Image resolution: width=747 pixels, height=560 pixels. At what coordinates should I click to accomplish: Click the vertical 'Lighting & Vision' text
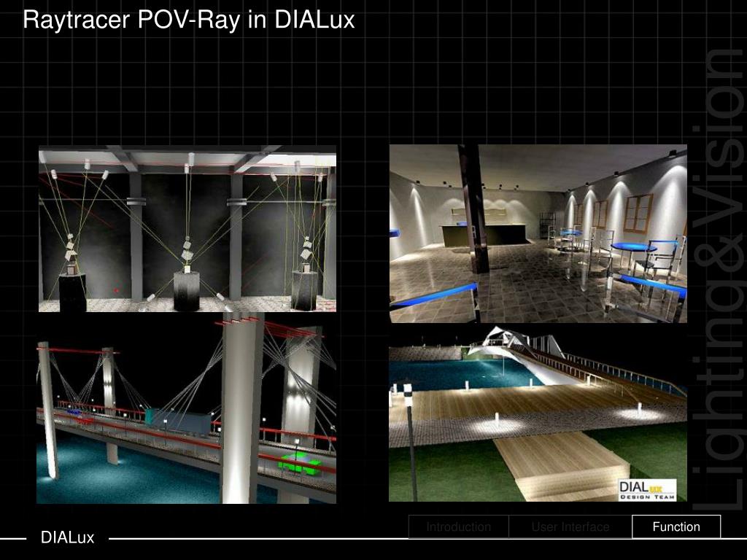pos(719,279)
